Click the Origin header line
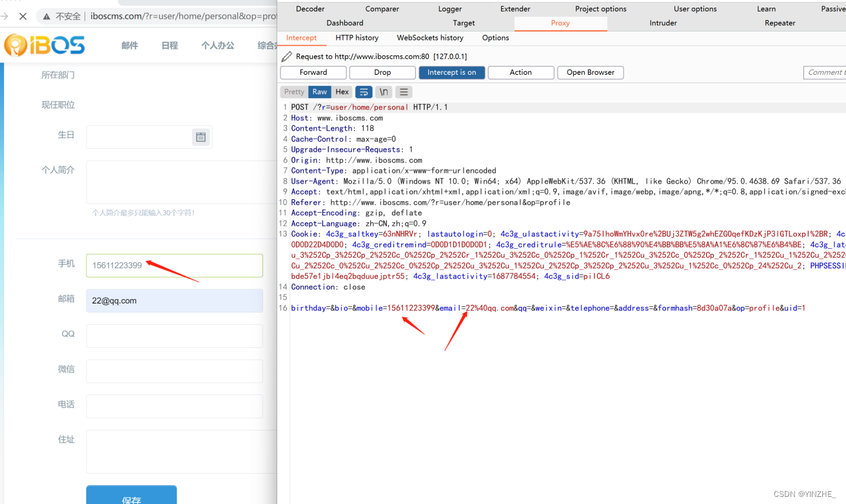The height and width of the screenshot is (504, 846). tap(357, 160)
